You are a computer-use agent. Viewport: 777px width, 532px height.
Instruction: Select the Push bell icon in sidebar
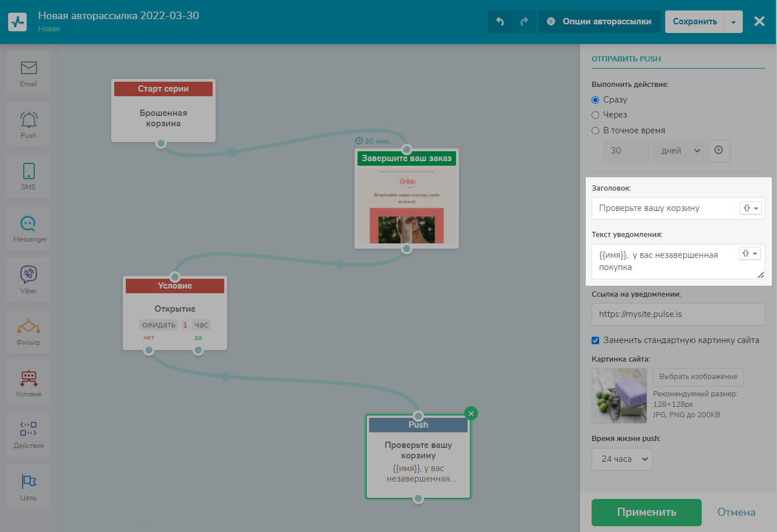coord(28,120)
